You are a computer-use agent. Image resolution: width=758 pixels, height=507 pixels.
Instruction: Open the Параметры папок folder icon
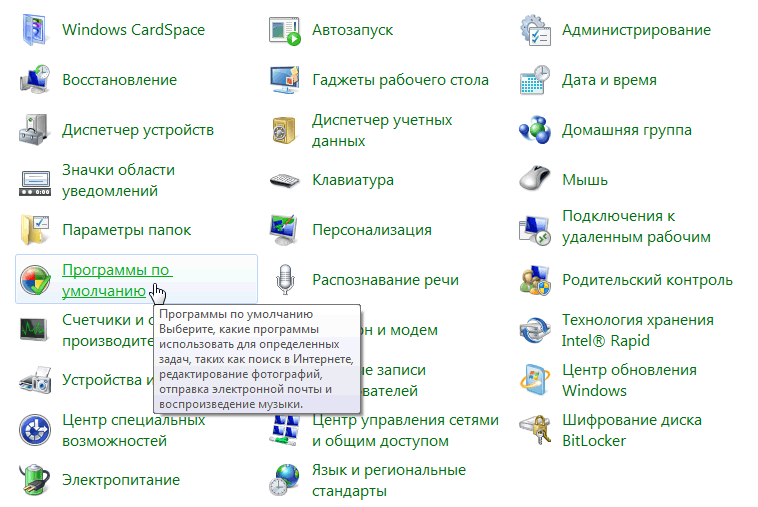(34, 230)
